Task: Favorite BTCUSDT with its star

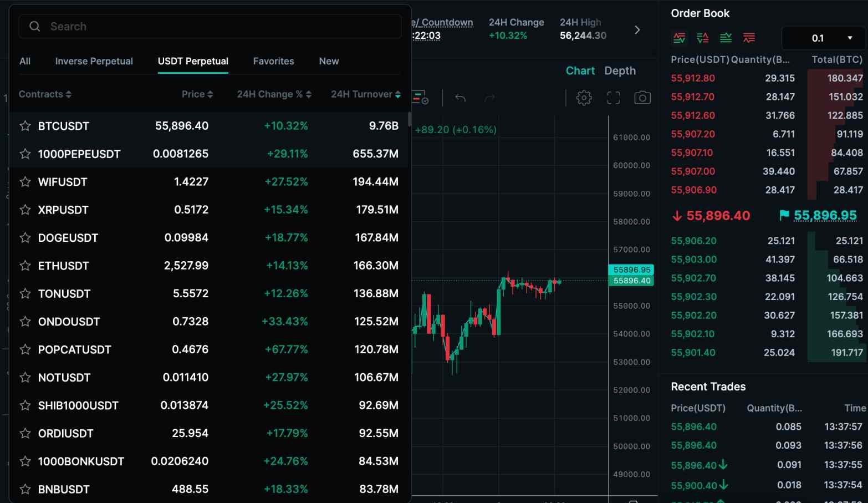Action: (25, 126)
